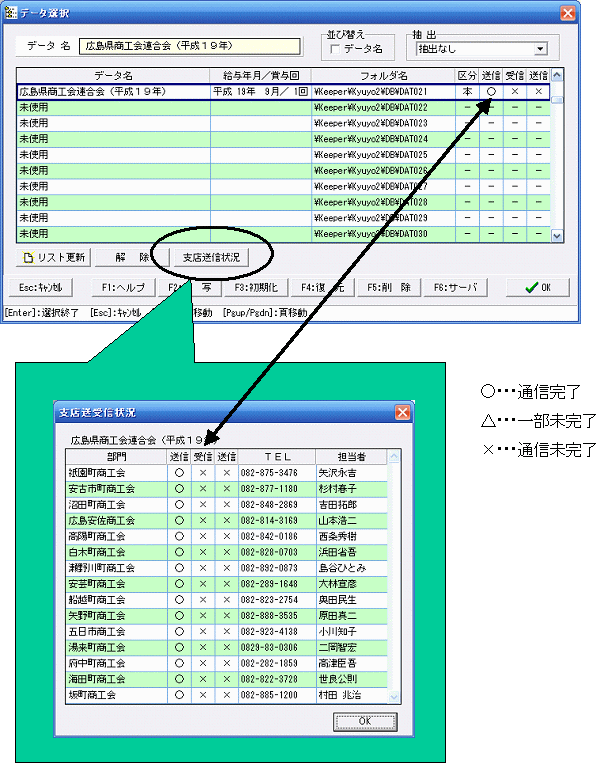Click the 解除 button
This screenshot has width=596, height=763.
[x=132, y=257]
